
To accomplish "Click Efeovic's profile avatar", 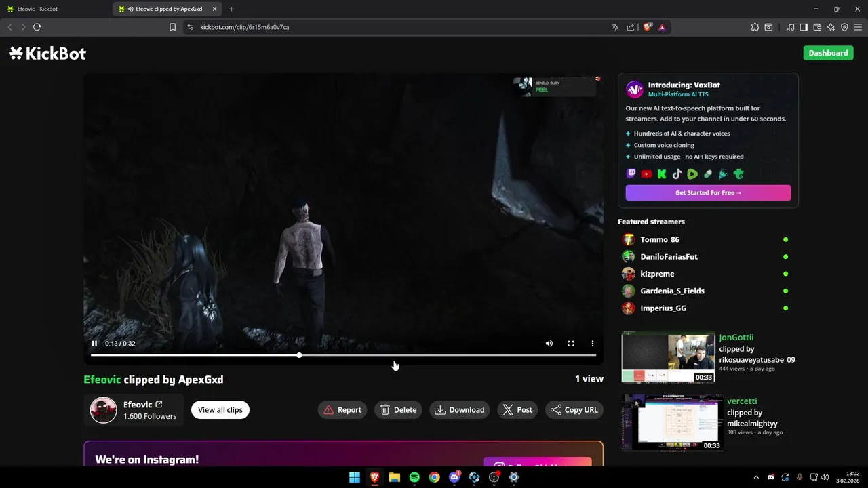I will pyautogui.click(x=104, y=410).
